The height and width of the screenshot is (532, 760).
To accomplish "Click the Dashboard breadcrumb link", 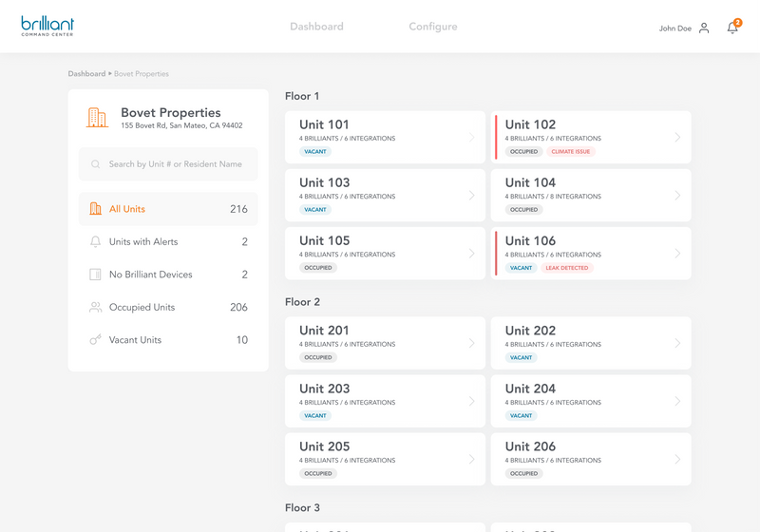I will click(x=86, y=74).
